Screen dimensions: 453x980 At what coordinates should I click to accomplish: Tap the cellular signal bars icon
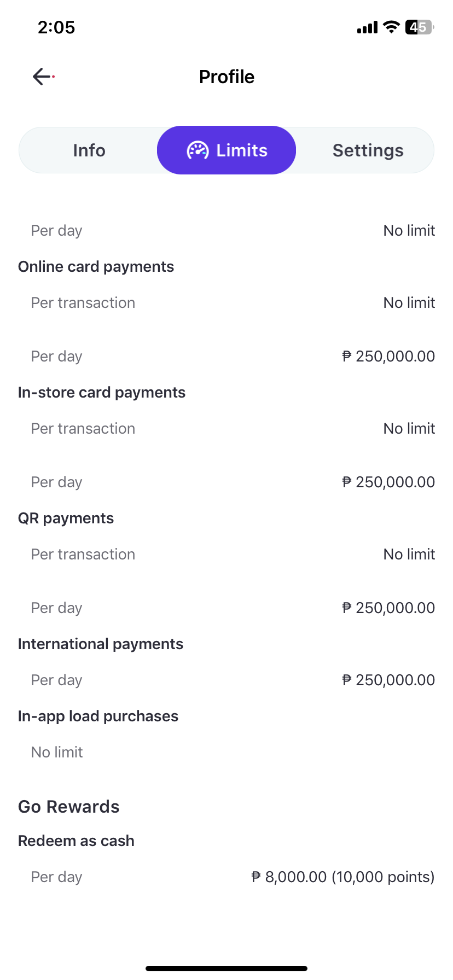367,27
